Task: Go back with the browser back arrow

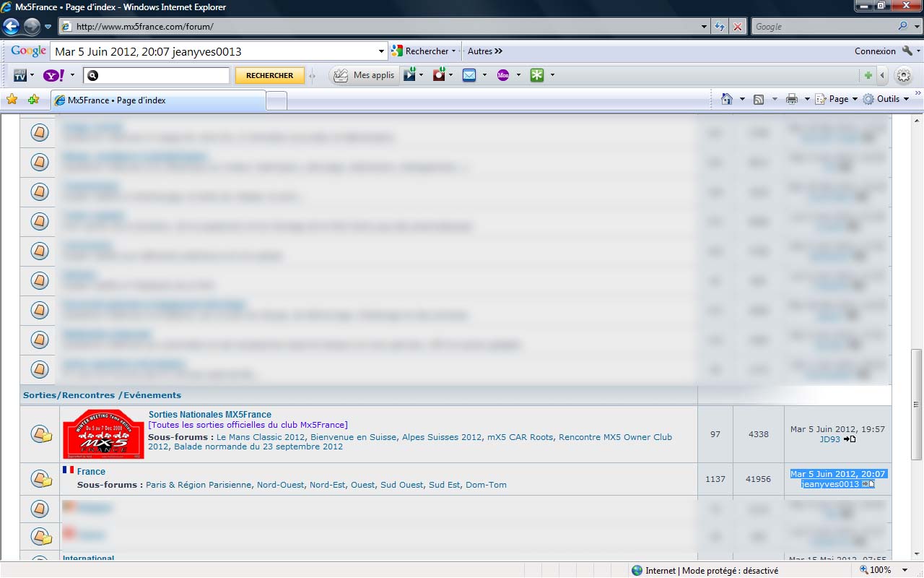Action: point(11,27)
